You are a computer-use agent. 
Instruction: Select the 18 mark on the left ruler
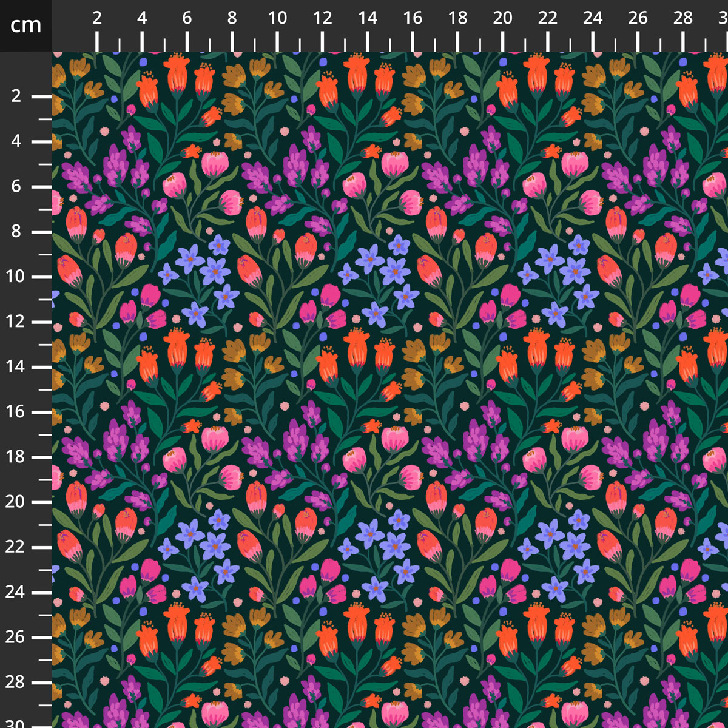click(15, 457)
